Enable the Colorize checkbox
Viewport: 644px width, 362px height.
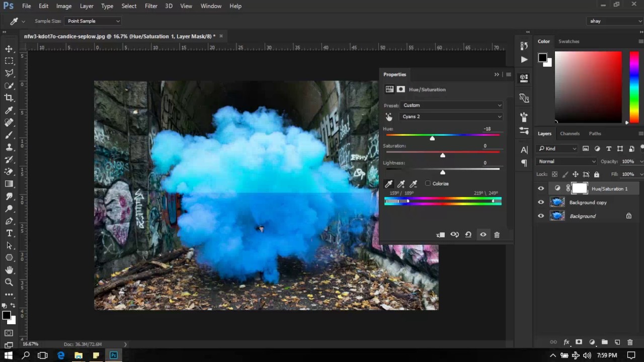click(x=428, y=184)
